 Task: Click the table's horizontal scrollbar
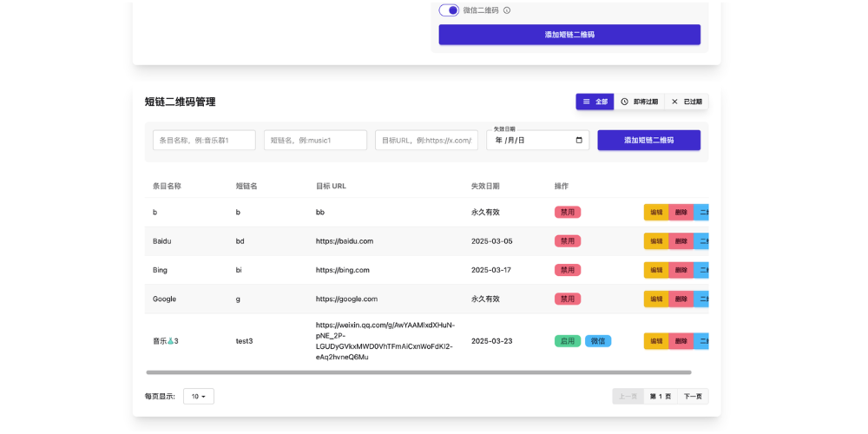tap(418, 372)
